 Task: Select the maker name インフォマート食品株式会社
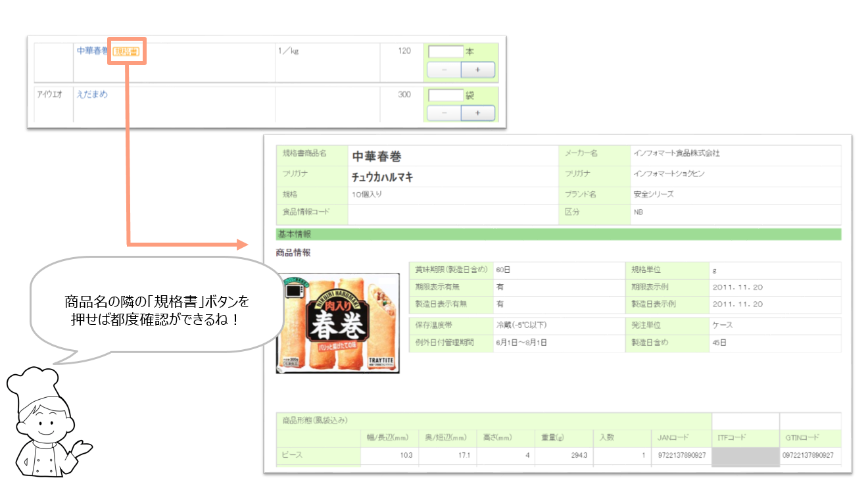click(677, 153)
